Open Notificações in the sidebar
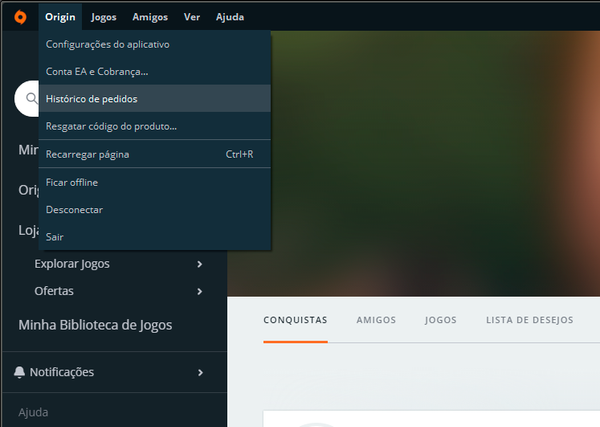 62,372
